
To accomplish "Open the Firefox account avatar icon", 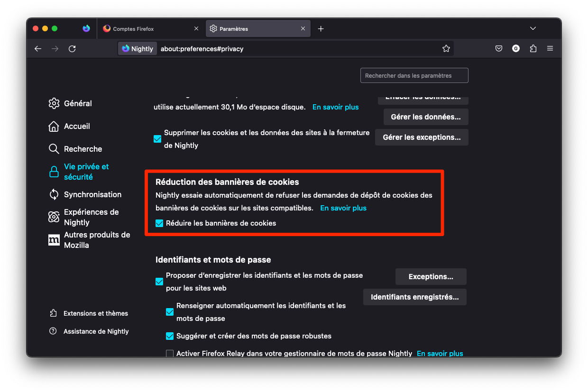I will click(x=516, y=48).
